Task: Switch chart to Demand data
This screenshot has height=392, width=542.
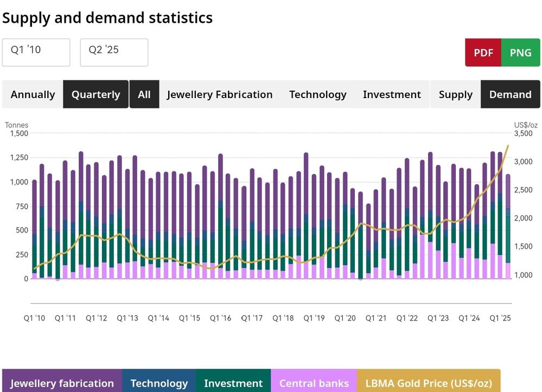Action: click(x=510, y=94)
